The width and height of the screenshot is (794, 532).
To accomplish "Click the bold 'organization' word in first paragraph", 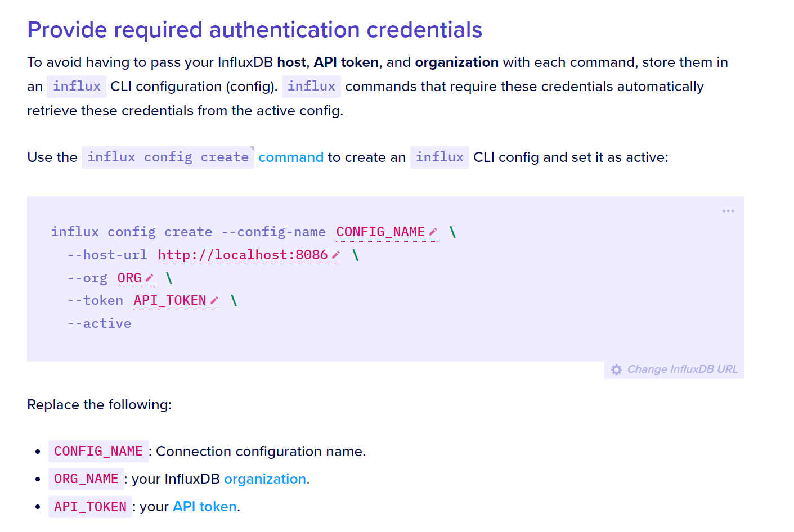I will pos(457,62).
